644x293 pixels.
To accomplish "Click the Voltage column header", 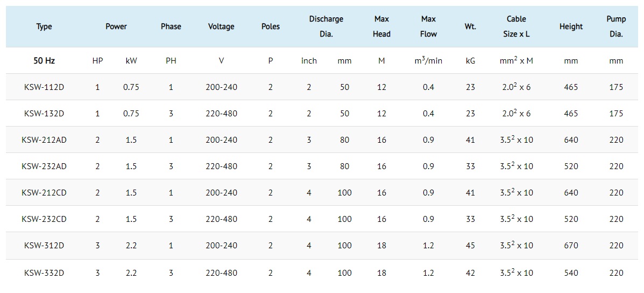I will pos(221,27).
